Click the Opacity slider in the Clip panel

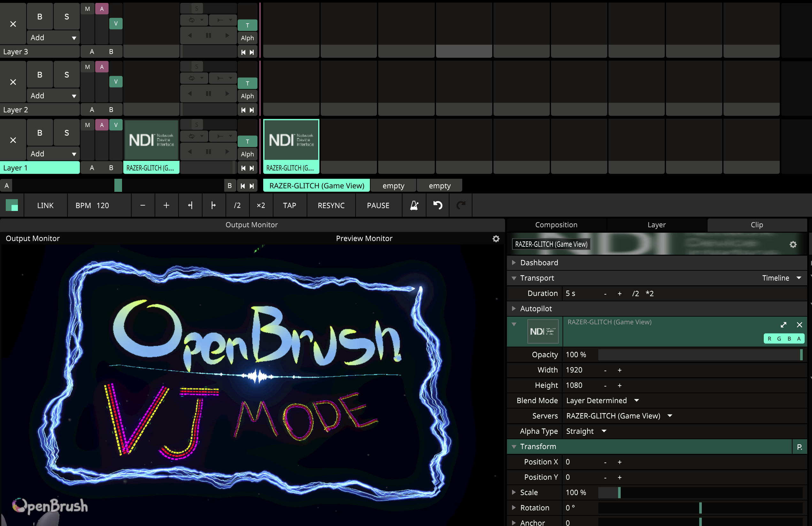(700, 355)
